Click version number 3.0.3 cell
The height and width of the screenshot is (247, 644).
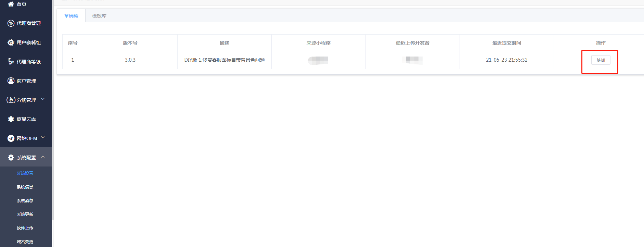tap(130, 60)
